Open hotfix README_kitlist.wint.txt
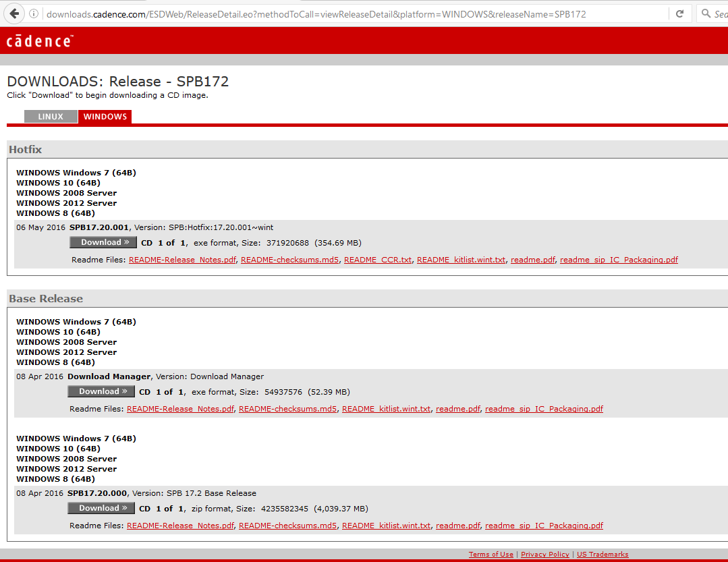728x562 pixels. click(461, 260)
